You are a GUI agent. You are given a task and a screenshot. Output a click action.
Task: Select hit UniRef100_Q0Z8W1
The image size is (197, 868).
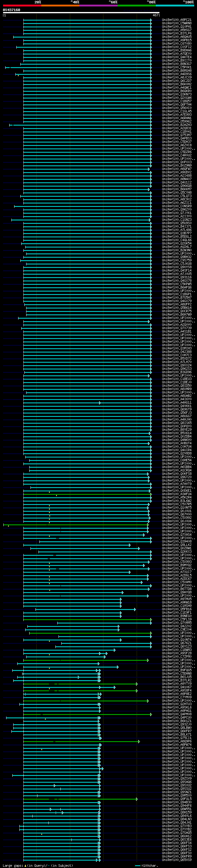[x=177, y=548]
